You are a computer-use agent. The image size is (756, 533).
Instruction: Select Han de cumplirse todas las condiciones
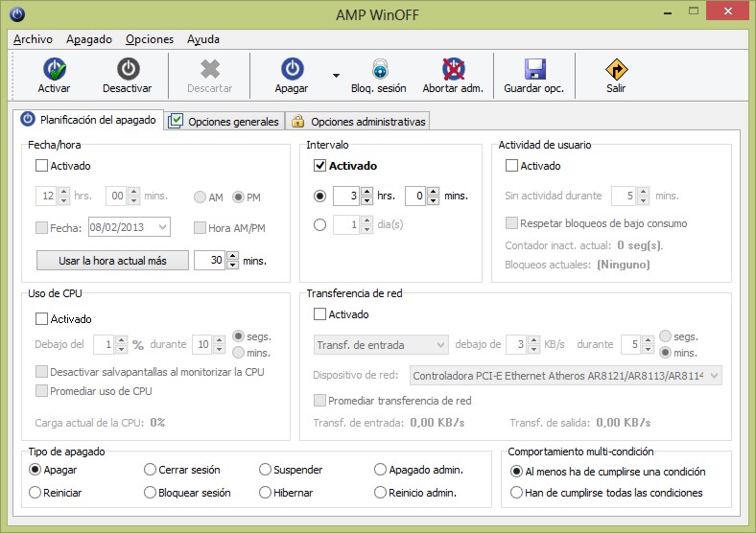516,493
